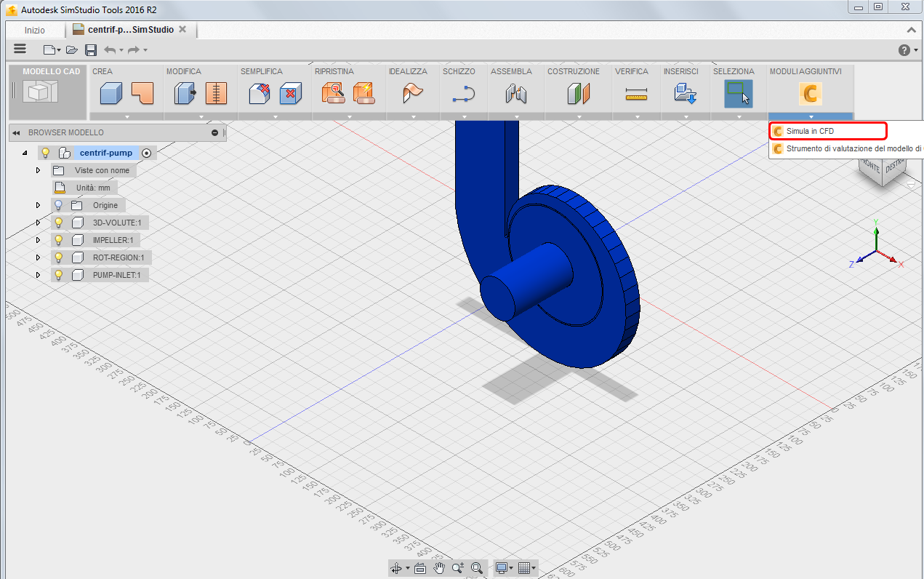Open the grid settings dropdown arrow
The width and height of the screenshot is (924, 579).
[x=534, y=569]
